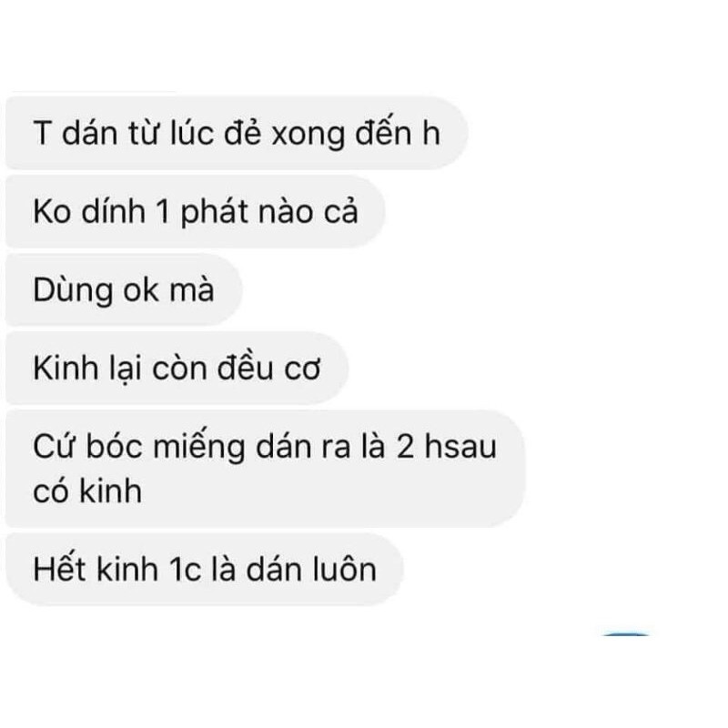Click the letter 'T' starting the first message
Screen dimensions: 728x728
42,133
